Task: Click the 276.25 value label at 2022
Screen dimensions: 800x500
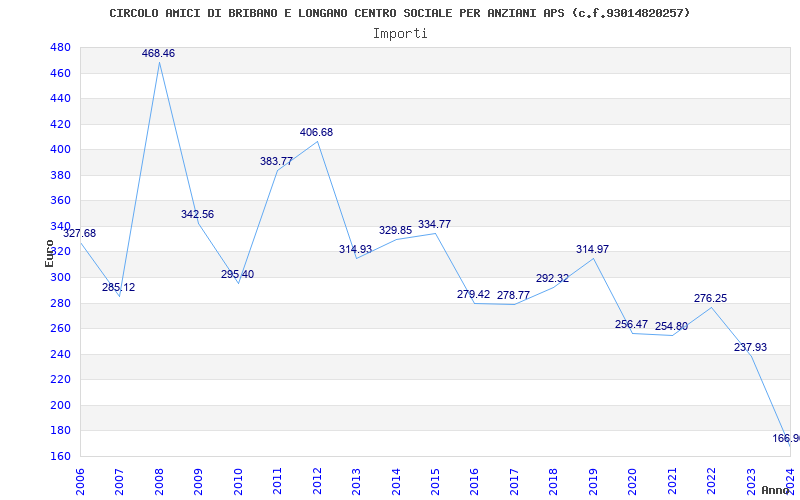Action: click(710, 298)
